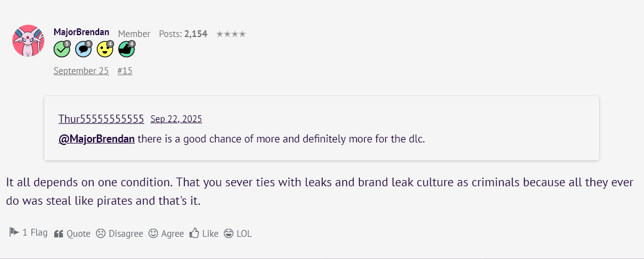Viewport: 644px width, 259px height.
Task: Click the @MajorBrendan mention in the quote
Action: [96, 138]
